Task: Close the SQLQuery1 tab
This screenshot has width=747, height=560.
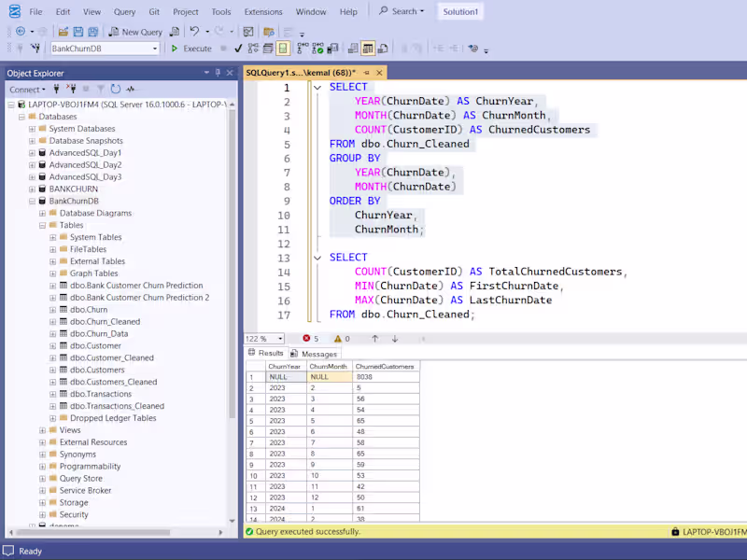Action: pyautogui.click(x=379, y=73)
